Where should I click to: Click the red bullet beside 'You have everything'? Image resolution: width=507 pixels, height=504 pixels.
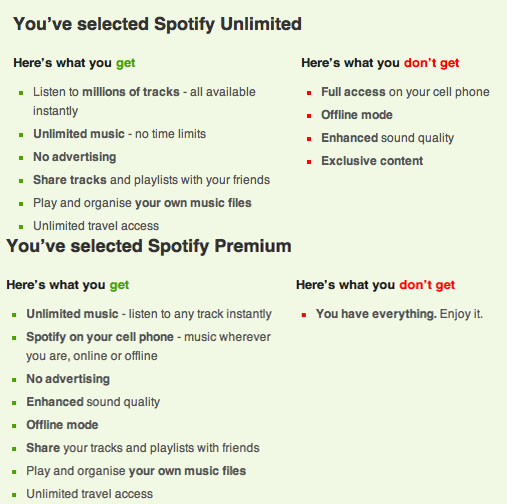coord(304,315)
